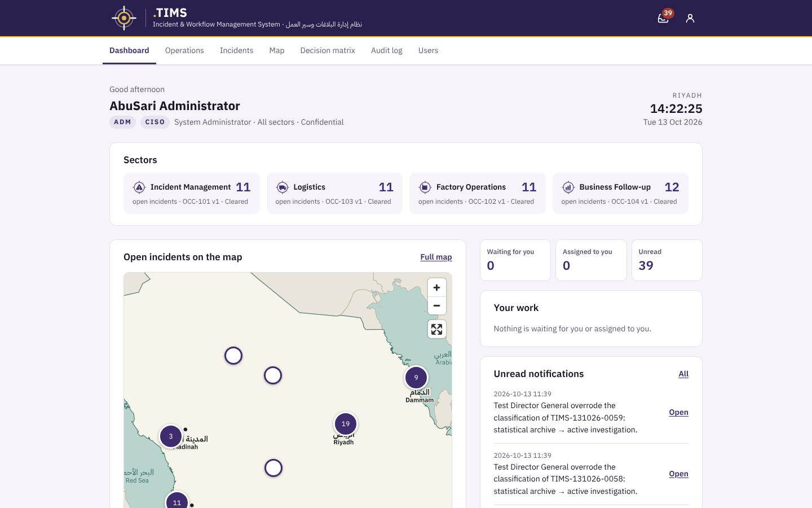Image resolution: width=812 pixels, height=508 pixels.
Task: Click the Incident Management sector icon
Action: click(x=139, y=187)
